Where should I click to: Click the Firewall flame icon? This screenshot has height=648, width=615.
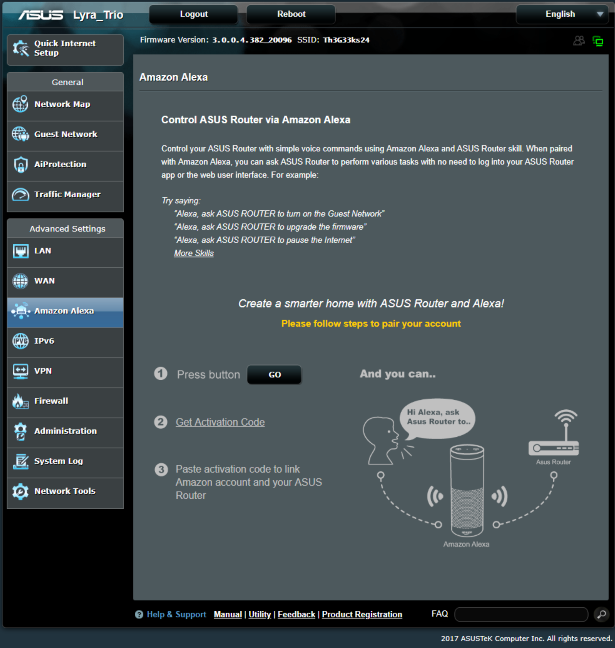[20, 401]
